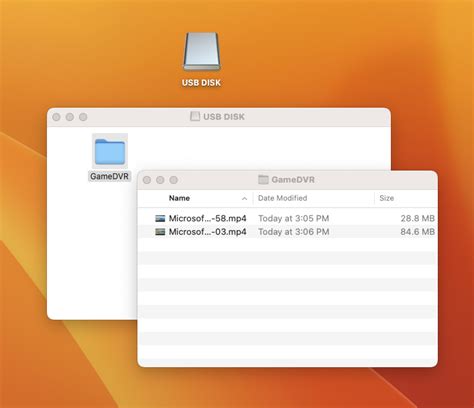This screenshot has width=474, height=408.
Task: Toggle sort order using Name column chevron
Action: click(x=244, y=198)
